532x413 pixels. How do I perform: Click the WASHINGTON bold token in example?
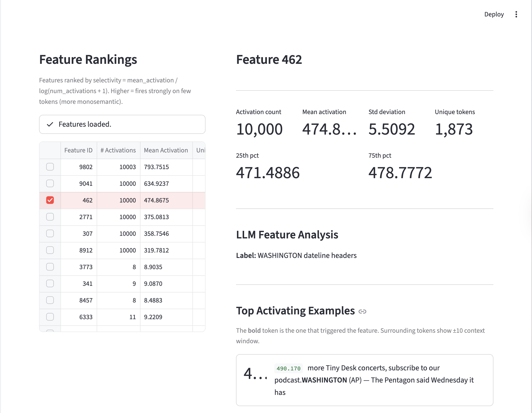(x=324, y=380)
